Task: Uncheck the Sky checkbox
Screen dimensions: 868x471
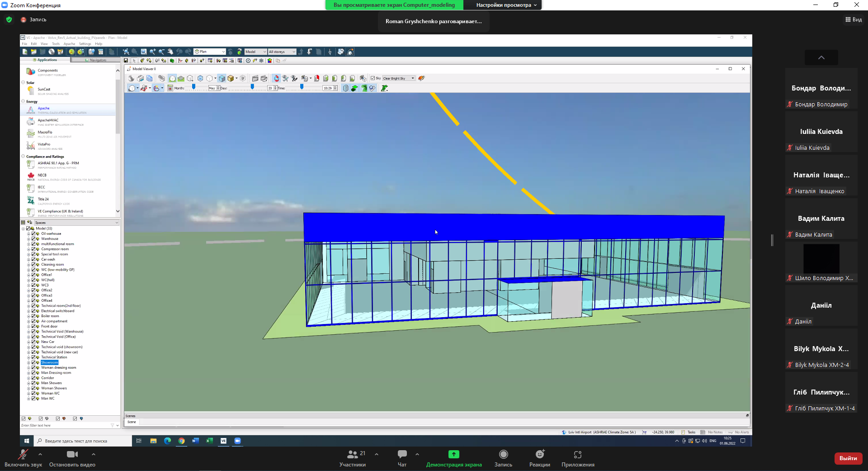Action: pyautogui.click(x=373, y=78)
